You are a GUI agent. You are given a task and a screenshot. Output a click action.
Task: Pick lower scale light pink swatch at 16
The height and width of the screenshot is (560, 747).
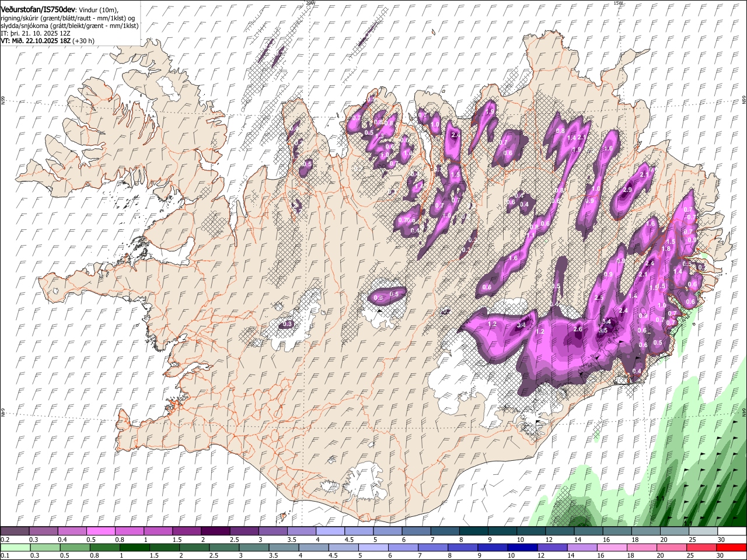611,547
